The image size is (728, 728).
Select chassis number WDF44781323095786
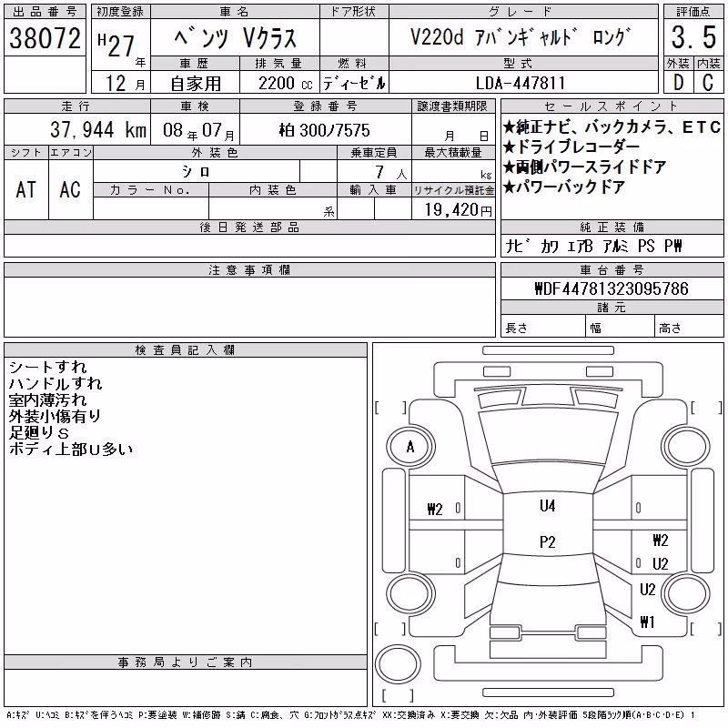pos(612,288)
